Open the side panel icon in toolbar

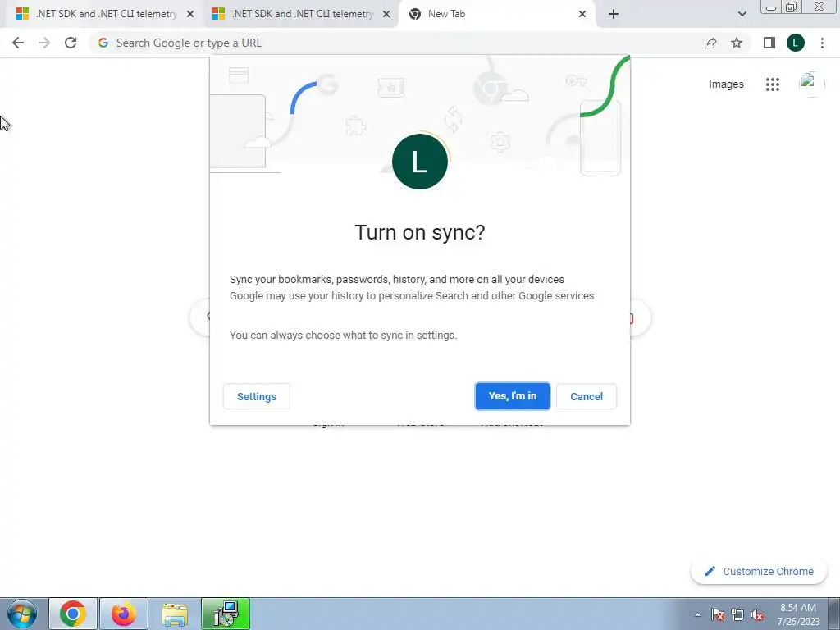click(769, 43)
